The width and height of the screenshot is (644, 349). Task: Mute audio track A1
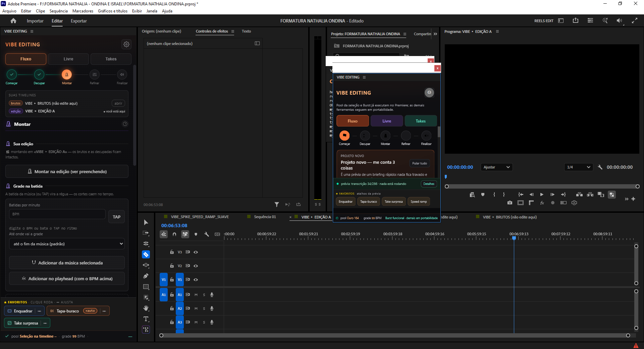tap(196, 295)
